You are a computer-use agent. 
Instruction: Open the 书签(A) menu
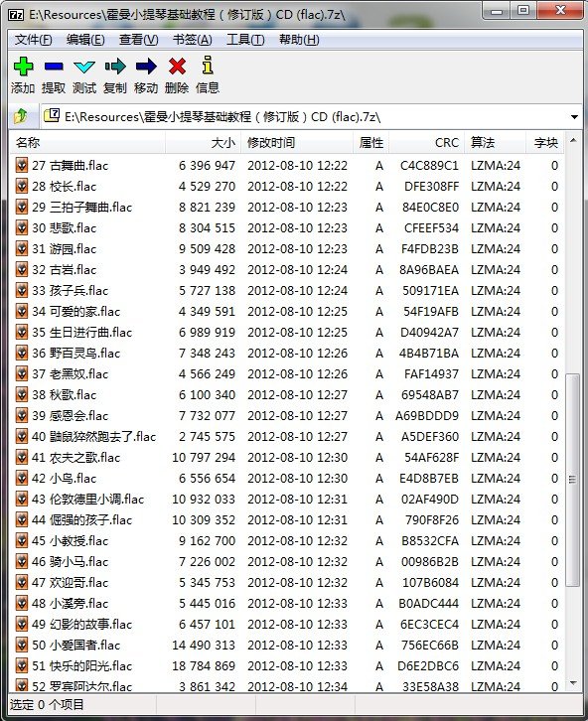point(192,40)
